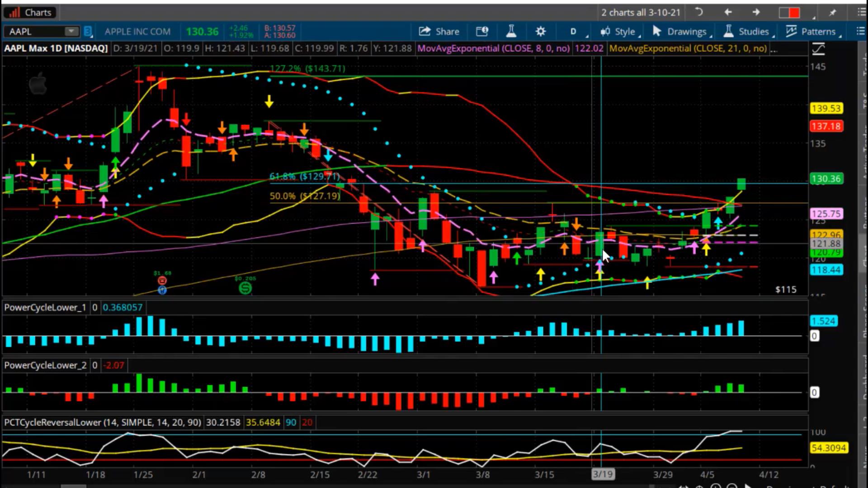
Task: Click the PowerCycleLower_2 study label
Action: tap(45, 365)
